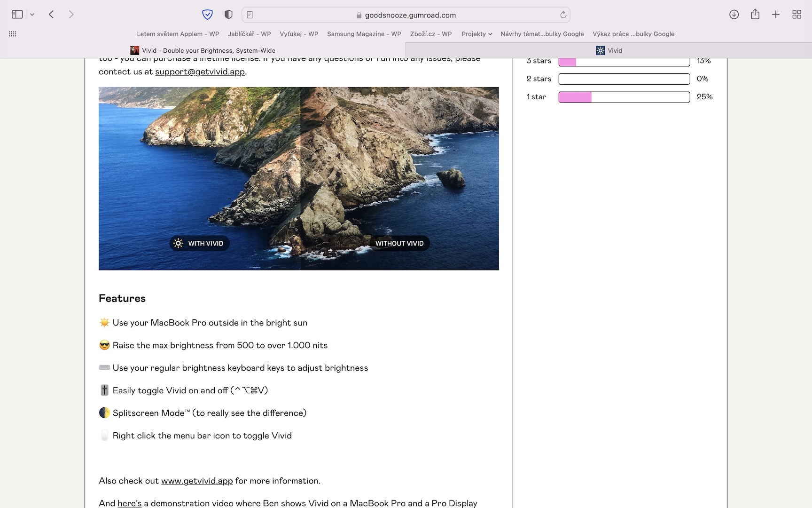Open the privacy report half-shield icon
The width and height of the screenshot is (812, 508).
pyautogui.click(x=228, y=15)
